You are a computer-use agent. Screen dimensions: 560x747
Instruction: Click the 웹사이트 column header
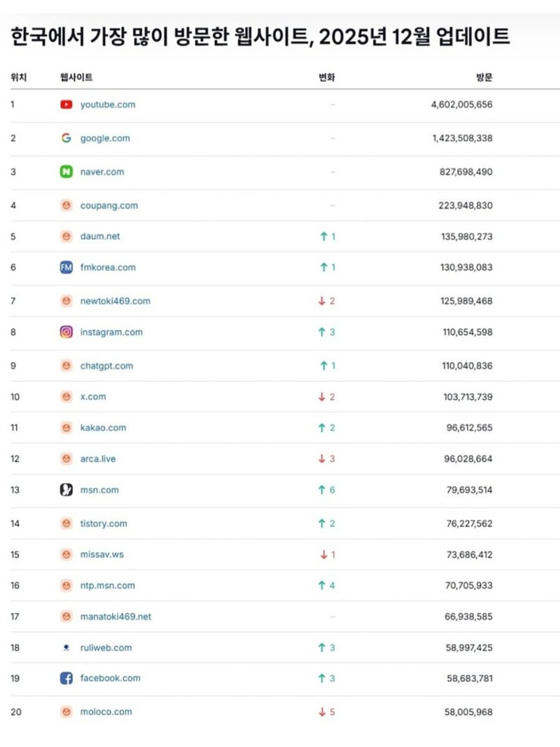tap(76, 77)
